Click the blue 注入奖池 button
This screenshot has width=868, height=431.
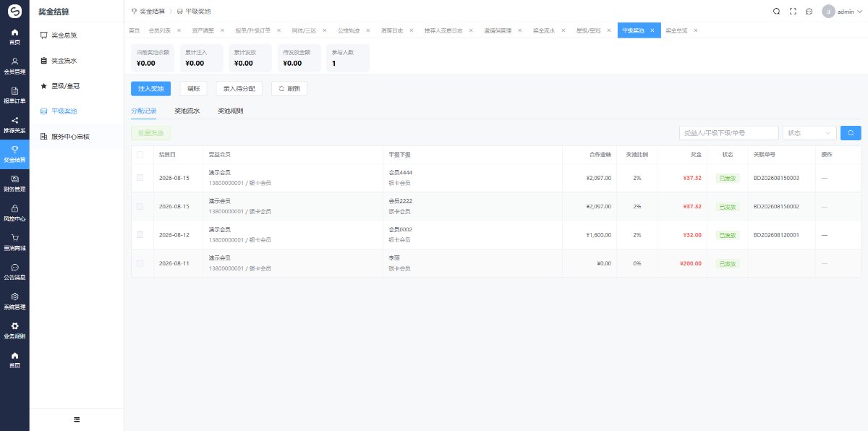[150, 88]
